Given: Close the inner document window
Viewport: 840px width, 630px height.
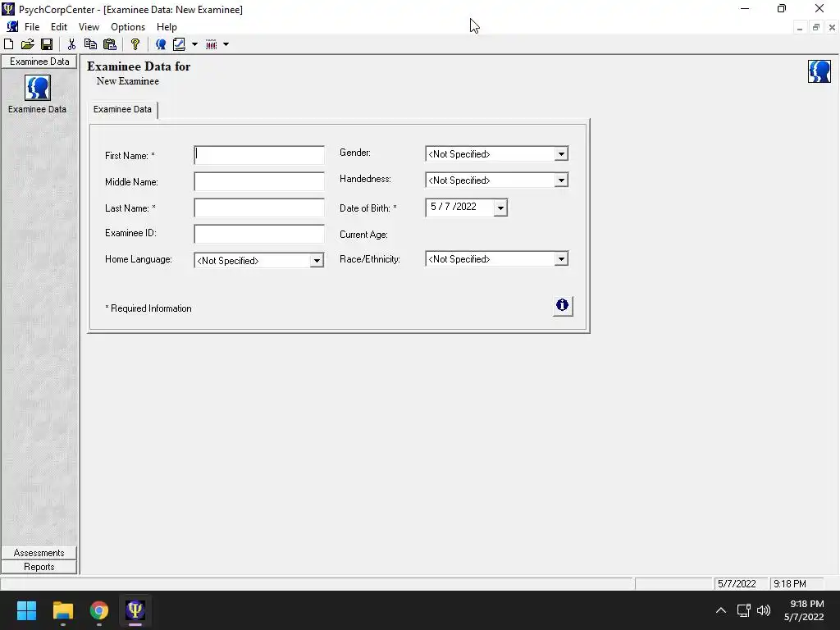Looking at the screenshot, I should 832,28.
